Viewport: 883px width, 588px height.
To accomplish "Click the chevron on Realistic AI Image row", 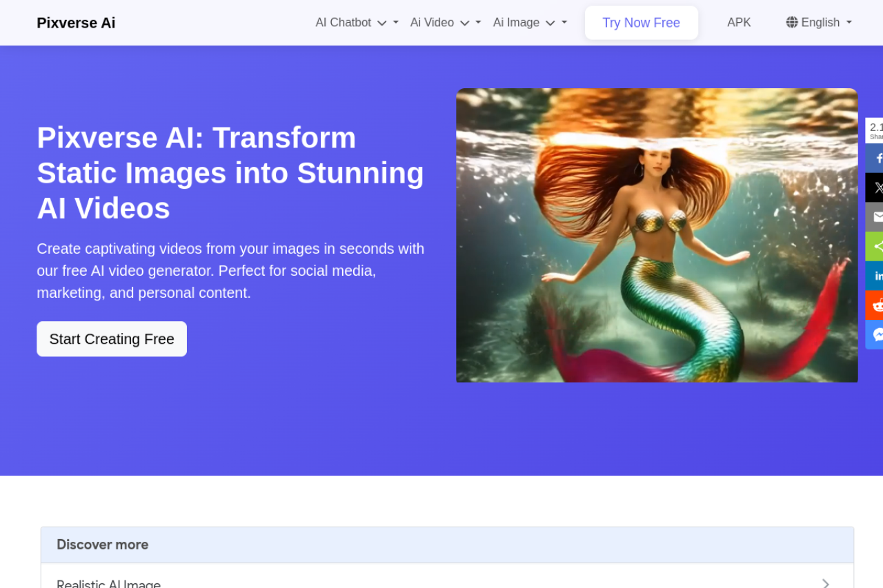I will tap(826, 584).
